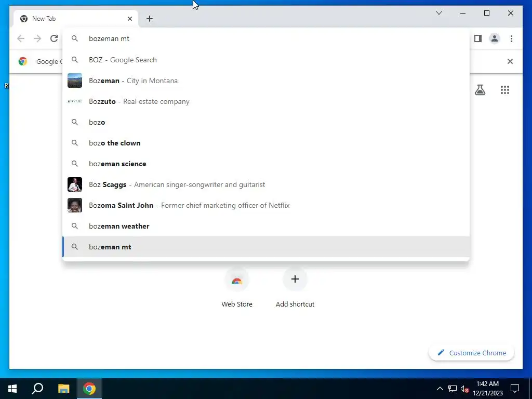
Task: Click the Chrome taskbar icon
Action: 89,389
